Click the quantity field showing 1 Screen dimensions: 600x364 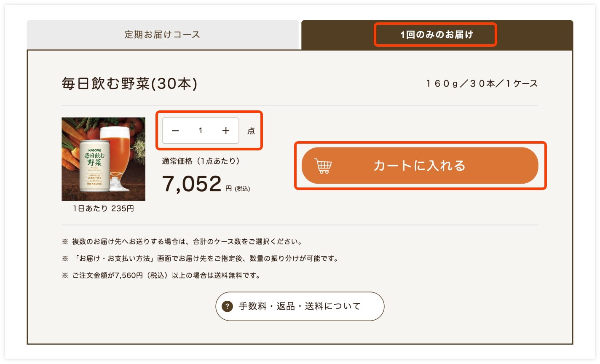pyautogui.click(x=201, y=131)
